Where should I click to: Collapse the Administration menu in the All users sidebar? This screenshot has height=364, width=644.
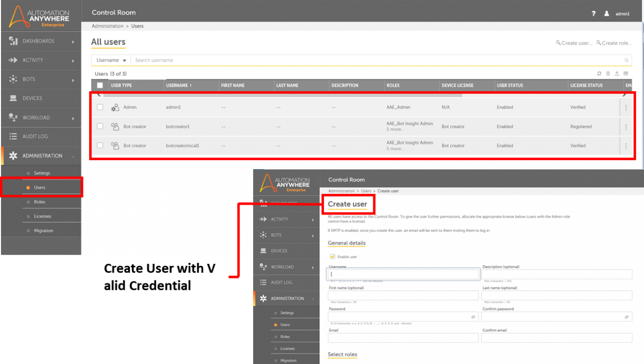[73, 156]
